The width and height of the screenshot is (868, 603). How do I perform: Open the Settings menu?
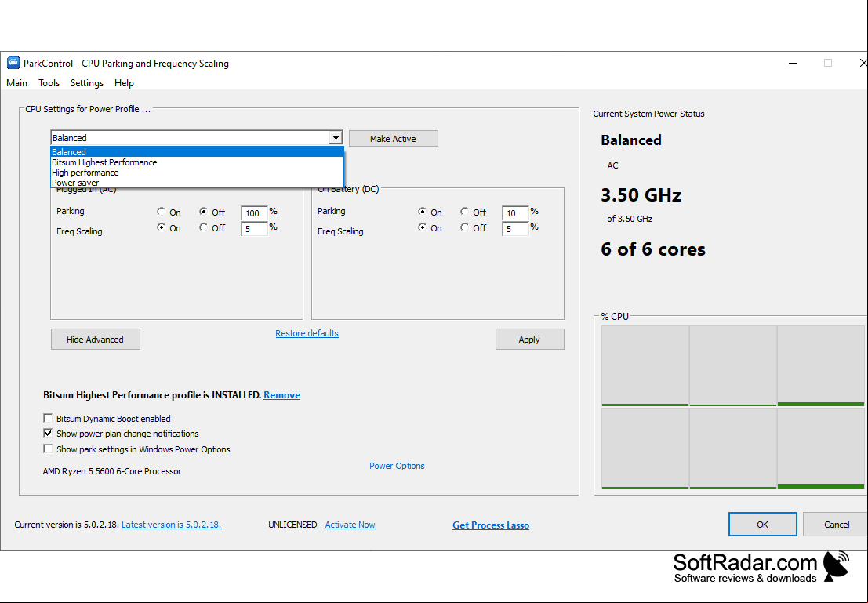coord(87,83)
